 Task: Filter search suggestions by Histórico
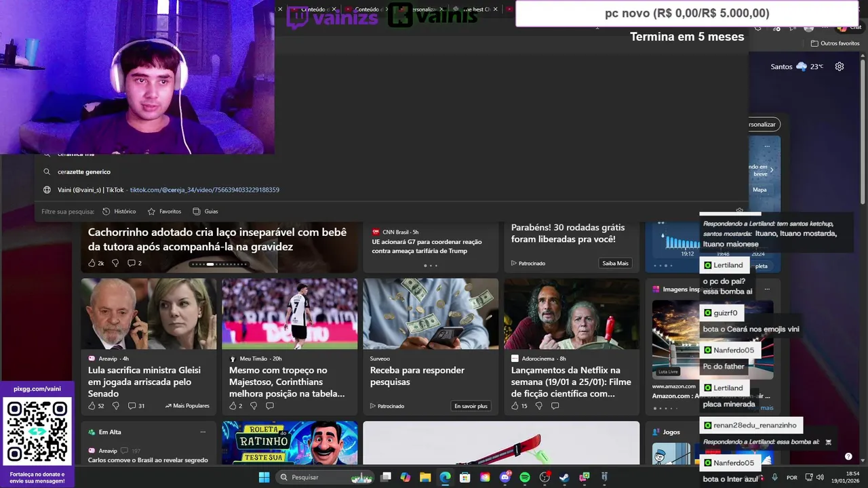coord(119,211)
